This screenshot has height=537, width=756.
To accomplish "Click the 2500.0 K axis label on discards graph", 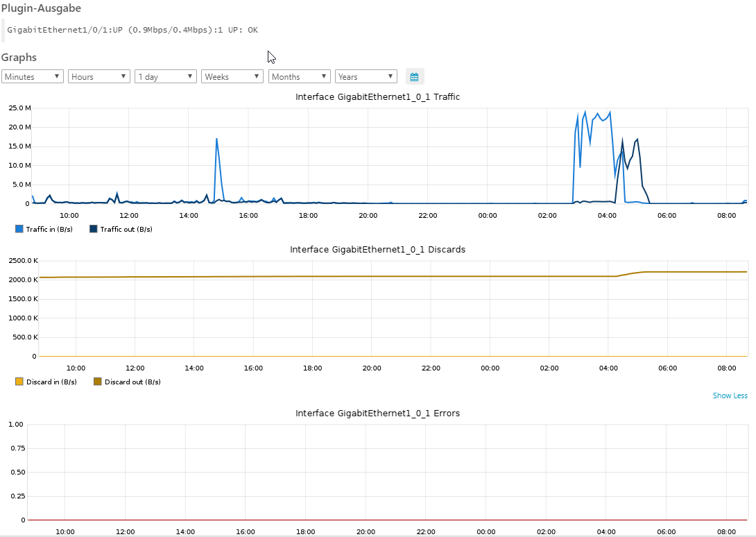I will (x=23, y=261).
